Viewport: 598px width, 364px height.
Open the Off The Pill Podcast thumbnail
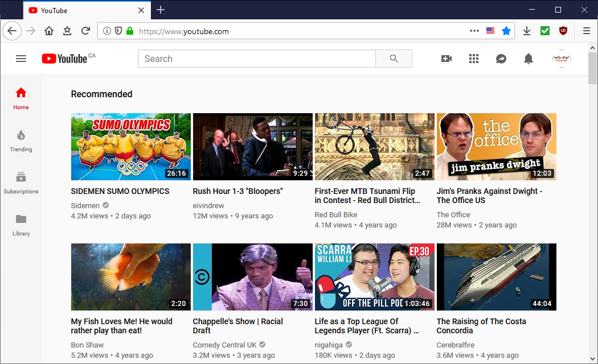(x=375, y=277)
